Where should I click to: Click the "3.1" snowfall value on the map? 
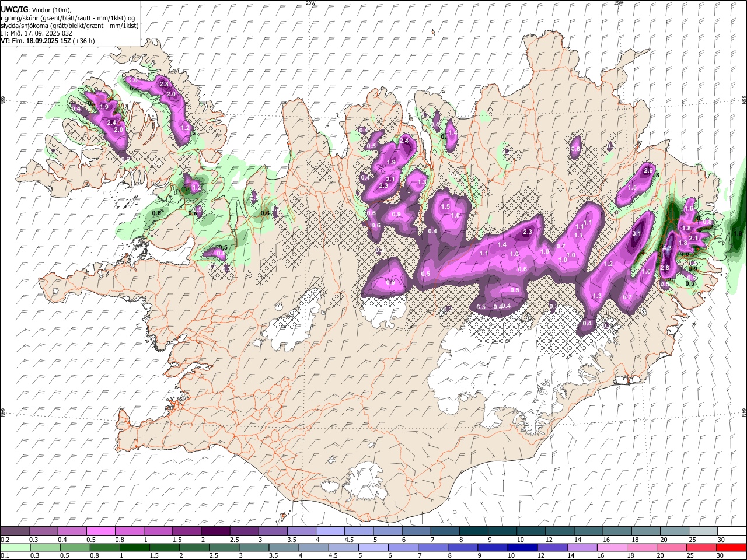[x=637, y=233]
